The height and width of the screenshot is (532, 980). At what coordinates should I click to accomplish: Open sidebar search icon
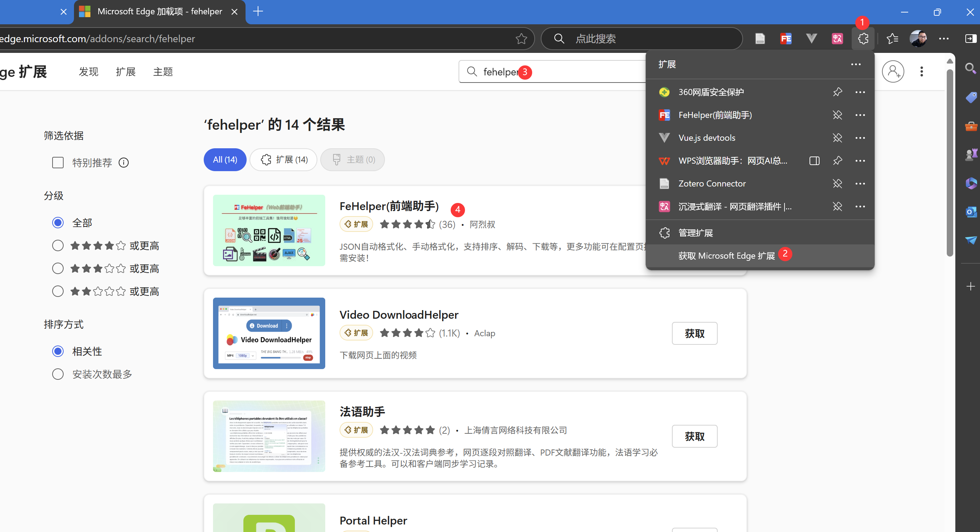(970, 69)
